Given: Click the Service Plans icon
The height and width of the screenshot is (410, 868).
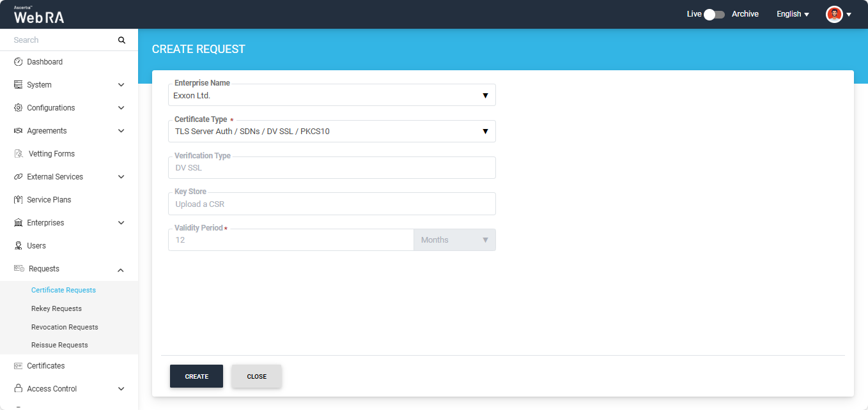Looking at the screenshot, I should (19, 200).
